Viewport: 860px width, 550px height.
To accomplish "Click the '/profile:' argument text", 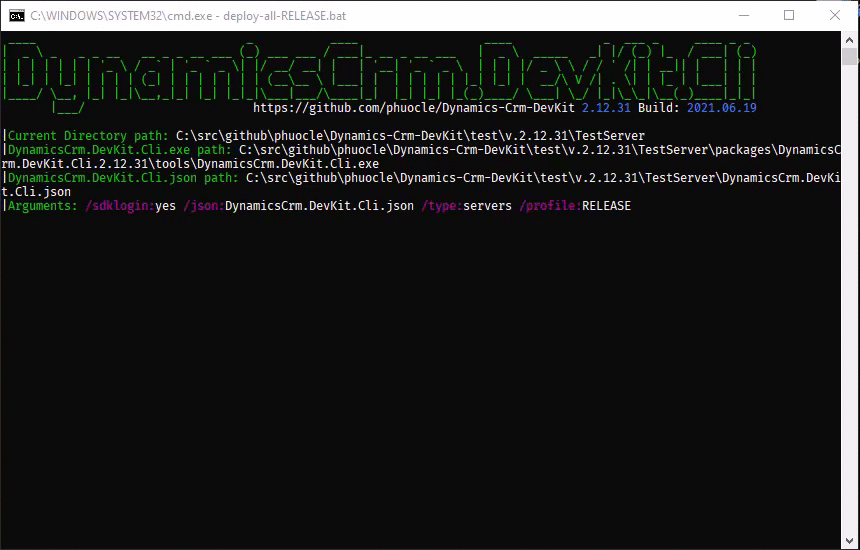I will coord(550,206).
